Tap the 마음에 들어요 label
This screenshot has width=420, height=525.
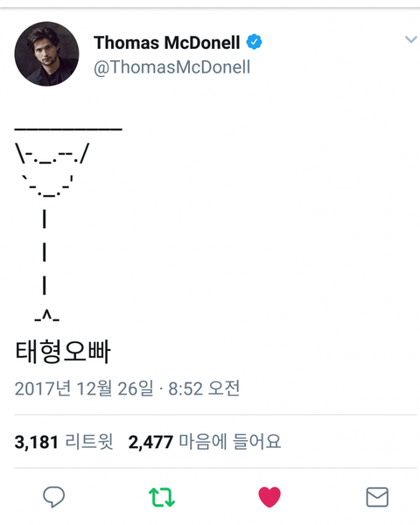click(x=230, y=441)
